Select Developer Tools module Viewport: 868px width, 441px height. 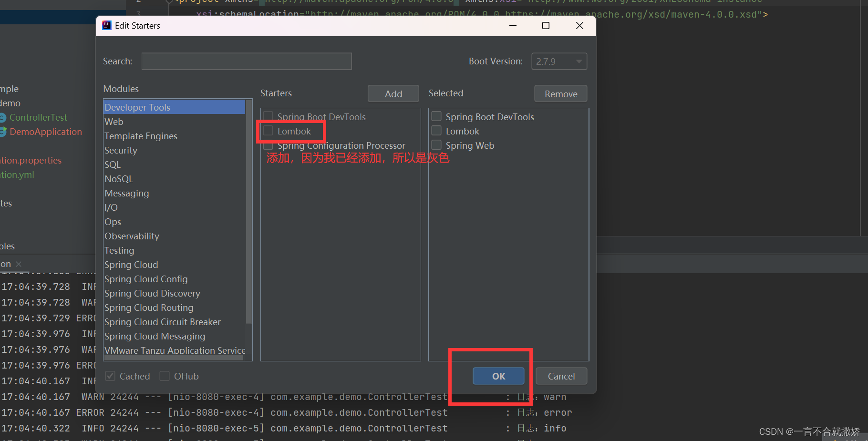click(175, 107)
